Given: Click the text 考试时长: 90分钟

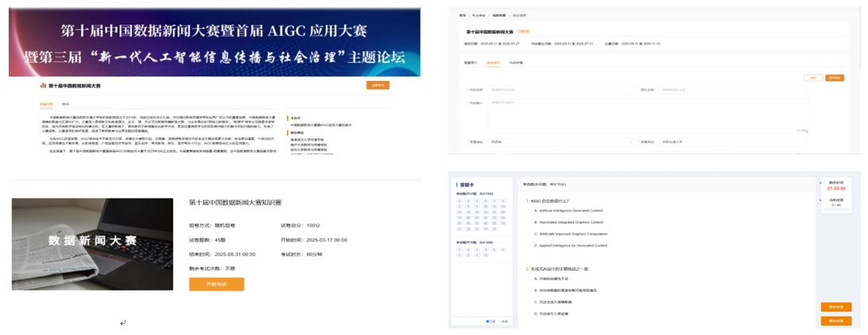Looking at the screenshot, I should click(x=302, y=254).
